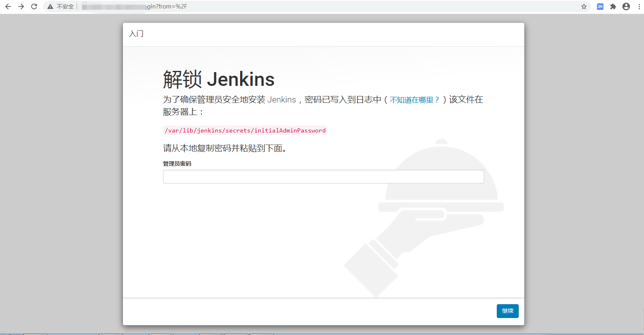Click the not secure warning icon
Image resolution: width=644 pixels, height=335 pixels.
click(50, 6)
